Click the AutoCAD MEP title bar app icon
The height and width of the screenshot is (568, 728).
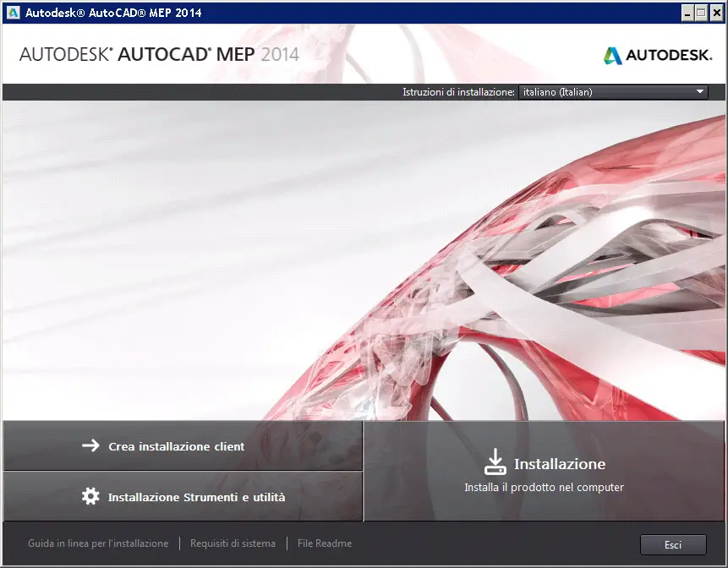click(14, 13)
